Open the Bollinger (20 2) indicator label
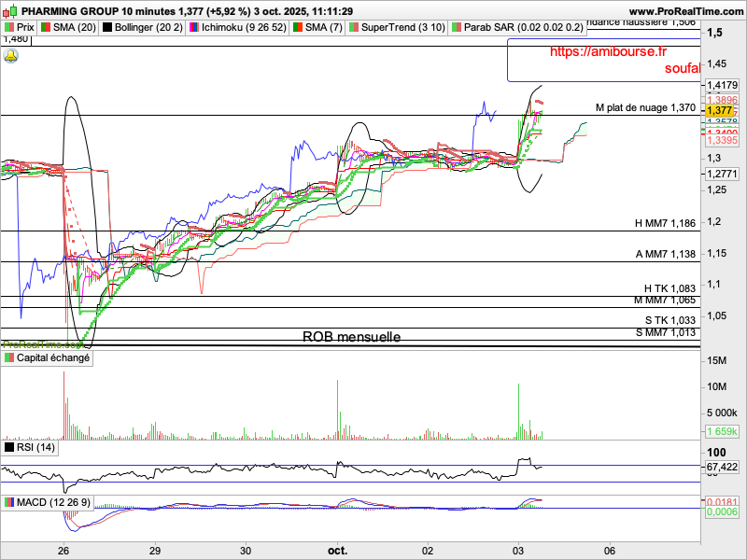The width and height of the screenshot is (747, 560). 143,28
